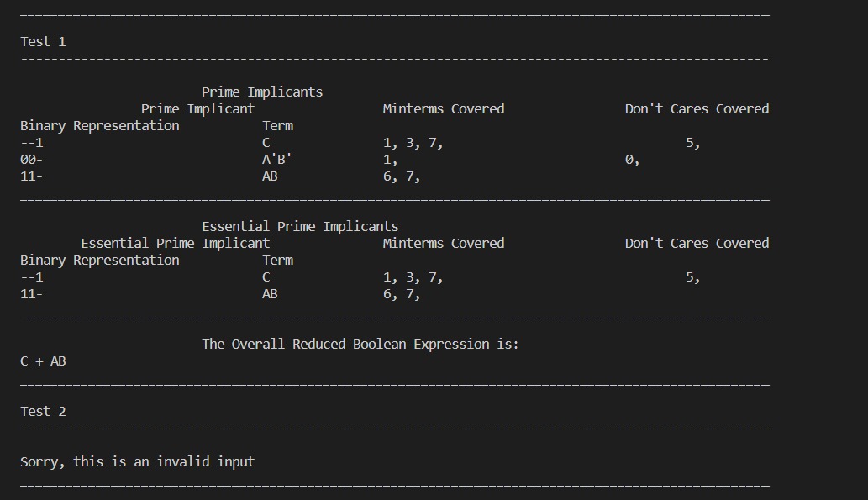Viewport: 868px width, 500px height.
Task: Click the first 'Don't Cares Covered' header
Action: click(x=697, y=109)
